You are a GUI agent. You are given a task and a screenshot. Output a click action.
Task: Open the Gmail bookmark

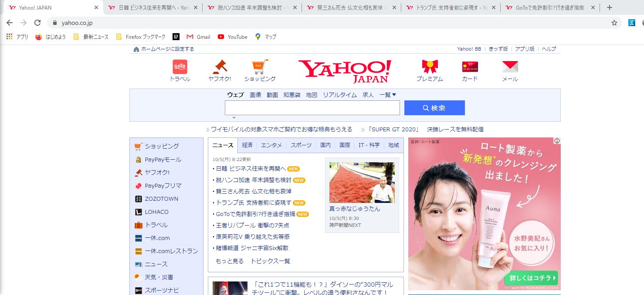198,37
